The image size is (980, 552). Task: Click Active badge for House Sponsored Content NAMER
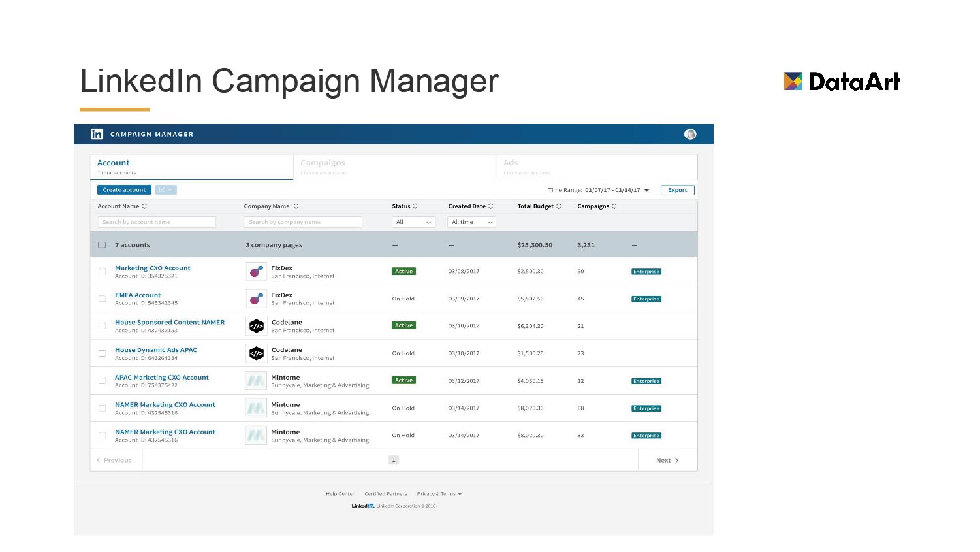click(404, 325)
